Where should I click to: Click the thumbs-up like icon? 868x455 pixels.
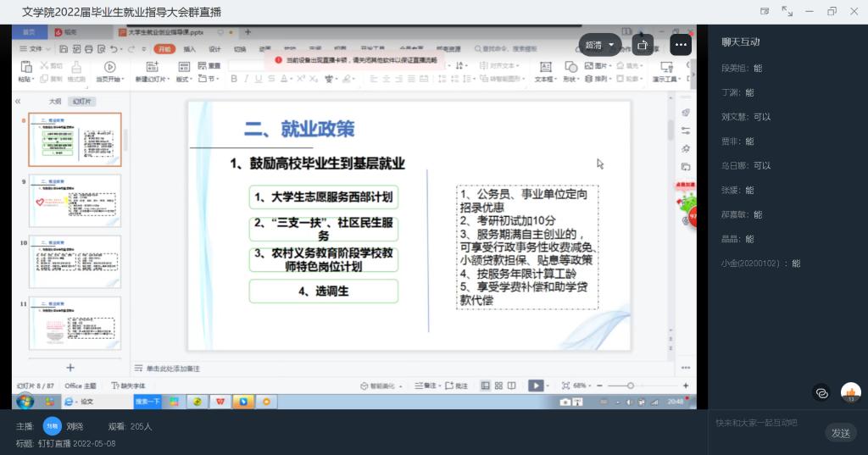coord(850,392)
